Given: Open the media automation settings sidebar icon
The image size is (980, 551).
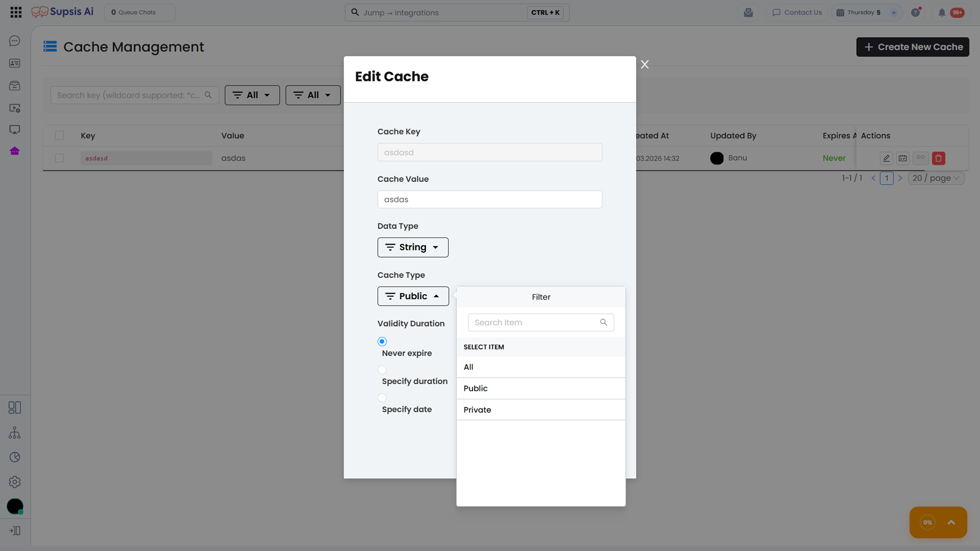Looking at the screenshot, I should tap(15, 108).
